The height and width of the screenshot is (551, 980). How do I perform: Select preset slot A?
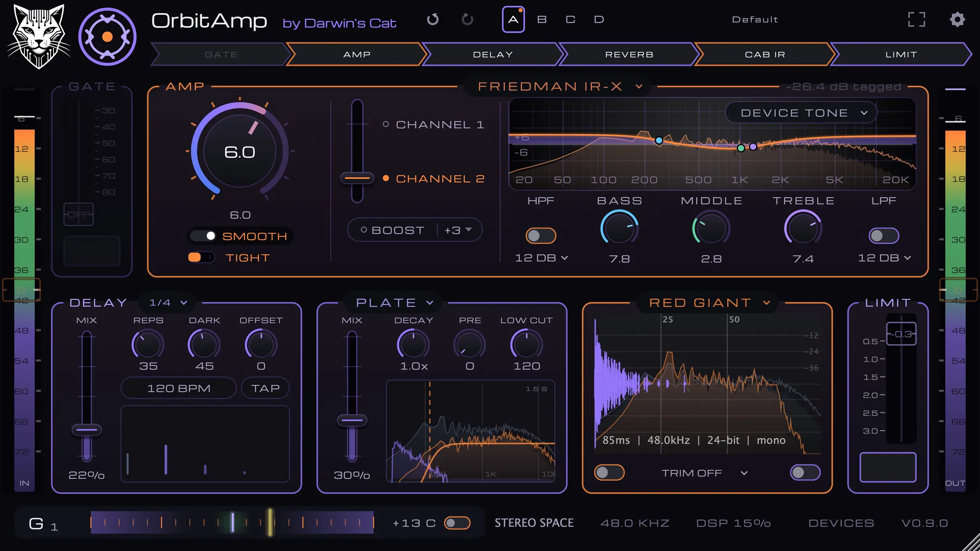(x=513, y=19)
